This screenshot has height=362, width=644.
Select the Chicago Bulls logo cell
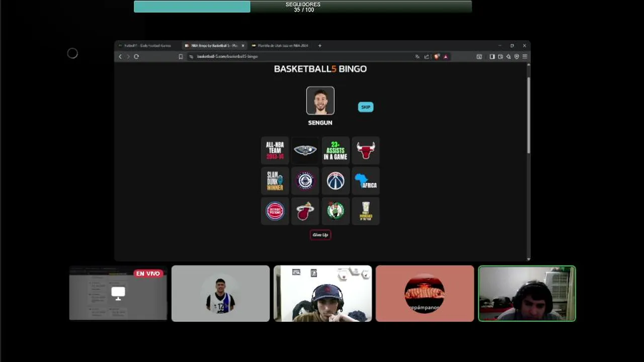coord(366,150)
